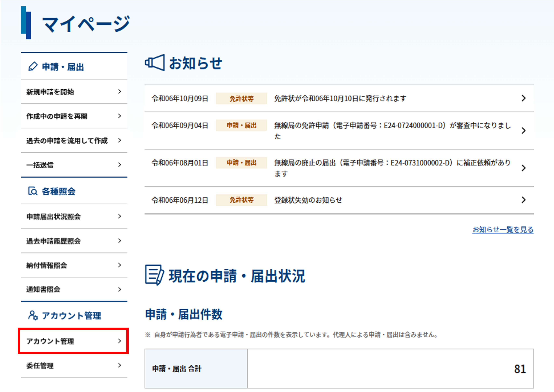Click the 各種照会 section heading text

click(58, 191)
